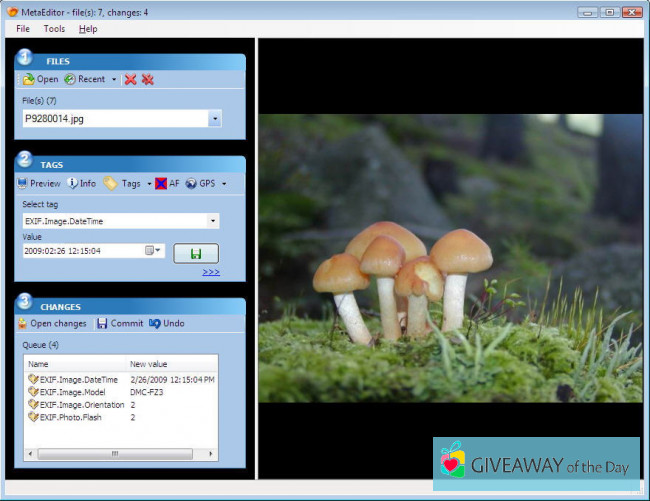Open the date picker in Value field
The height and width of the screenshot is (501, 650).
155,251
